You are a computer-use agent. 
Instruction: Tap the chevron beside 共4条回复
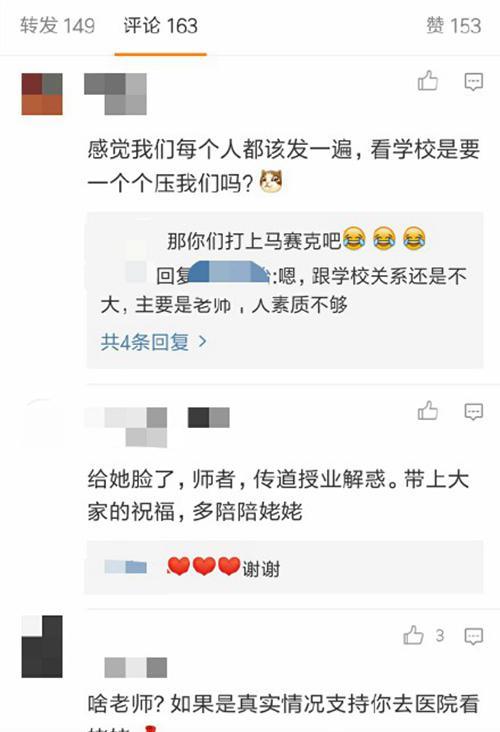click(203, 342)
